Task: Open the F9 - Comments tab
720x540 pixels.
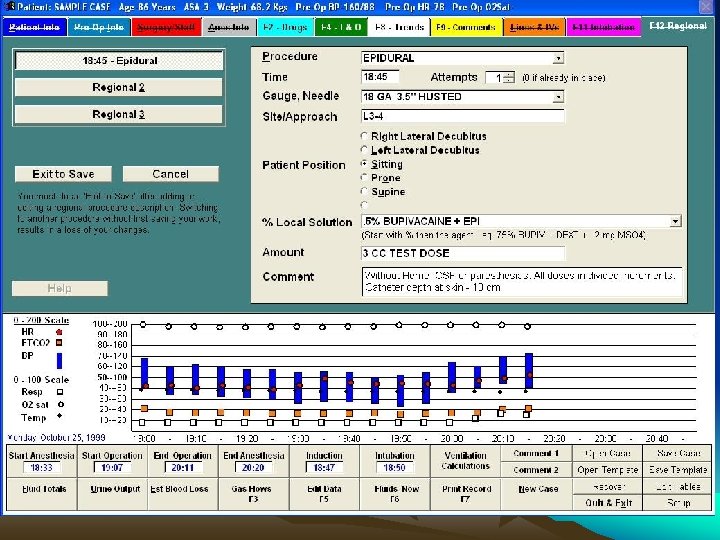Action: [x=466, y=27]
